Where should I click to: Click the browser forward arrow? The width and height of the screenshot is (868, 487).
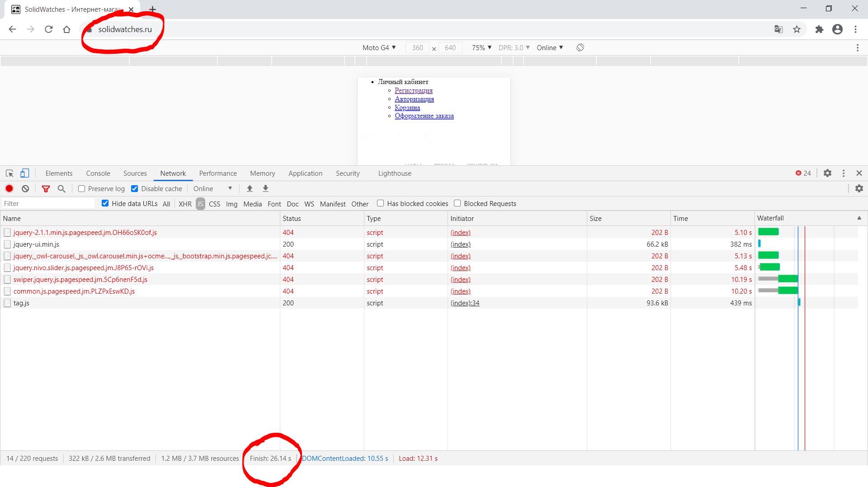30,29
